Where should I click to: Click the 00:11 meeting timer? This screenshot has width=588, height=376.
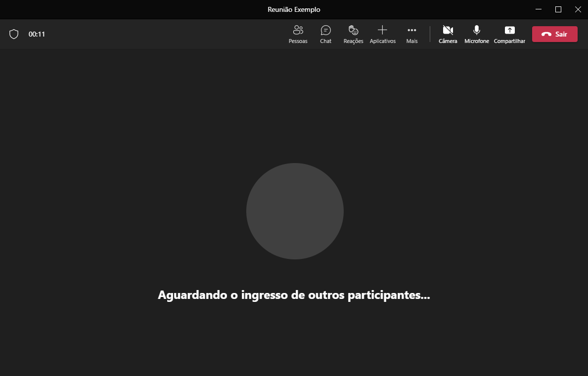click(x=37, y=34)
